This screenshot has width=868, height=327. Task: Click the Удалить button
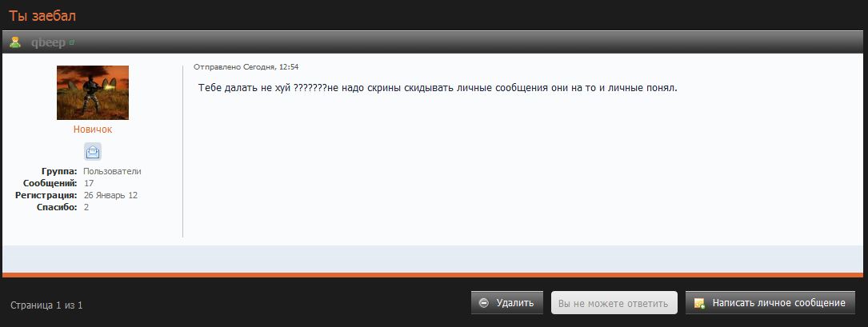tap(507, 303)
